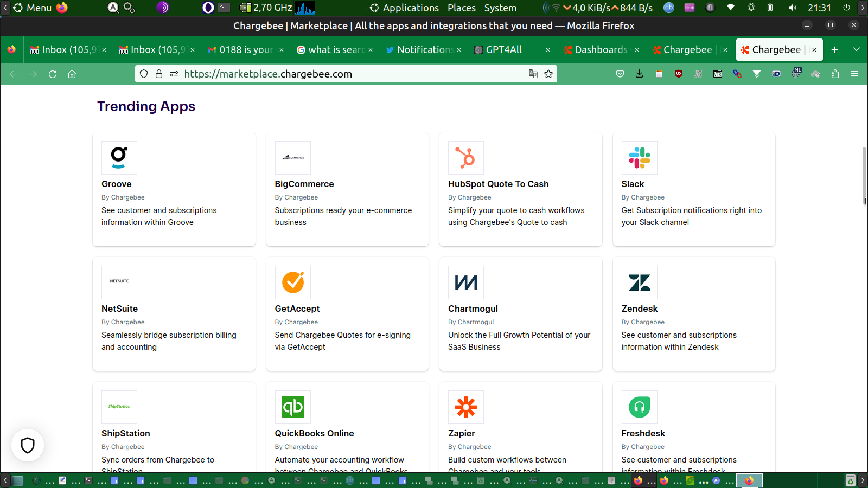List all tabs with the chevron
Screen dimensions: 868x488
tap(857, 50)
